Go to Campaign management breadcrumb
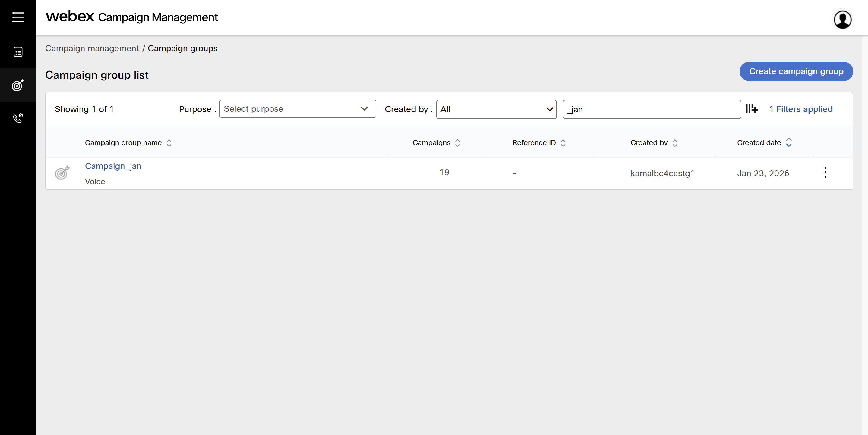The width and height of the screenshot is (868, 435). coord(92,48)
